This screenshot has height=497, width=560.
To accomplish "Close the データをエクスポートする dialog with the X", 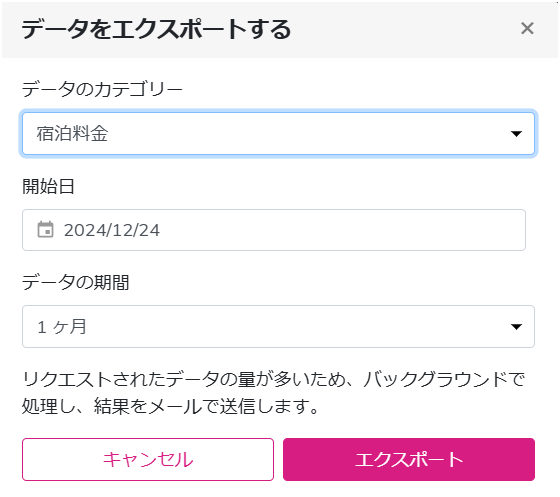I will coord(527,28).
